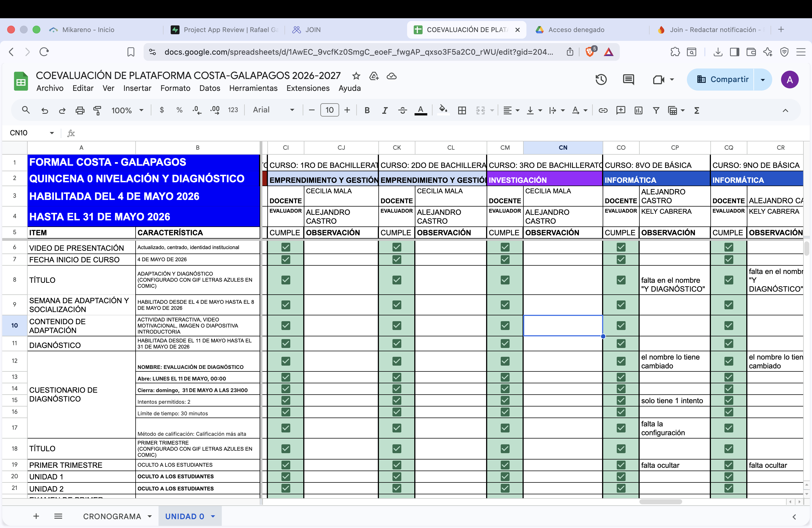Click the functions sigma icon
The height and width of the screenshot is (528, 812).
[697, 110]
